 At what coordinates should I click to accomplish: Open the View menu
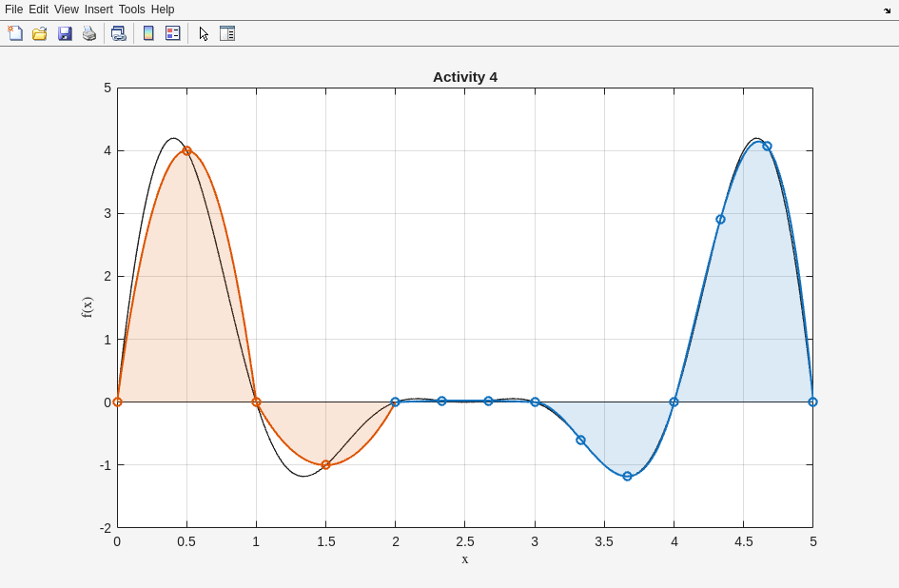coord(67,10)
